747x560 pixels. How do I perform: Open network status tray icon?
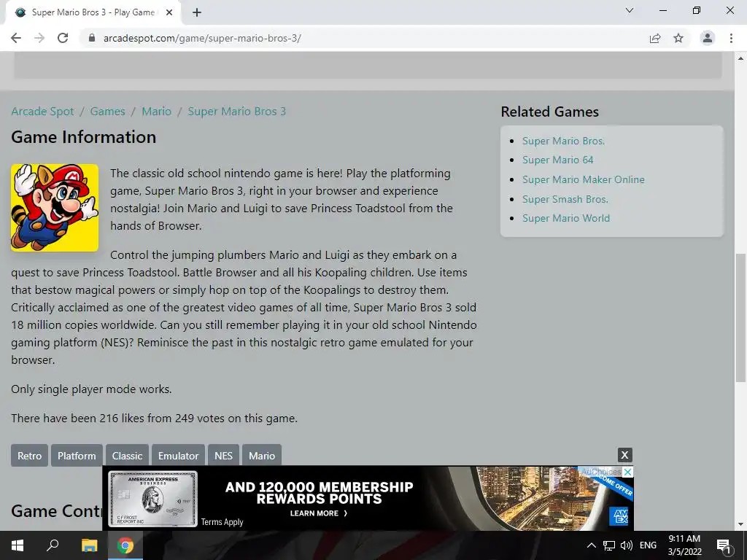click(609, 545)
